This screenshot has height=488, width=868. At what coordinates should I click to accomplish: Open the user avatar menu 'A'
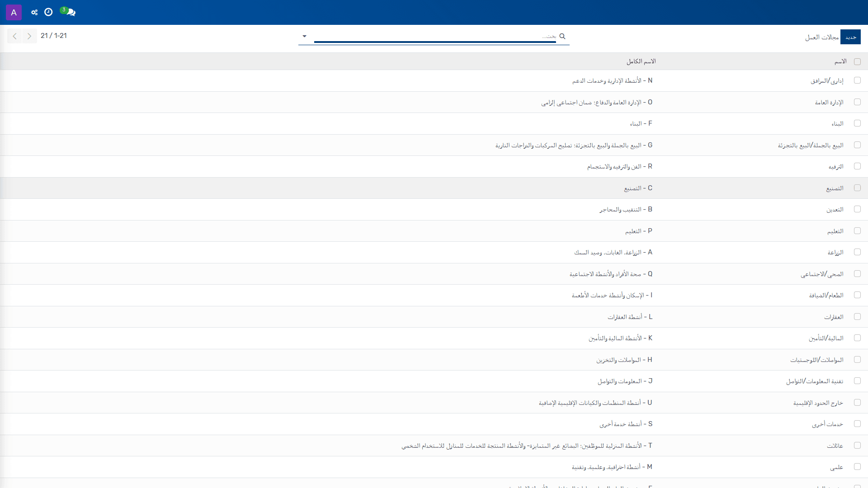pyautogui.click(x=14, y=12)
